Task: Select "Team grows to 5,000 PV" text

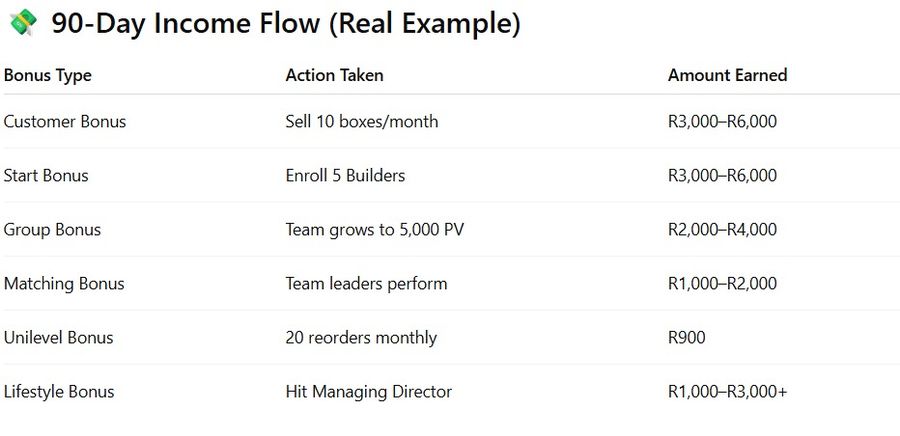Action: (x=374, y=230)
